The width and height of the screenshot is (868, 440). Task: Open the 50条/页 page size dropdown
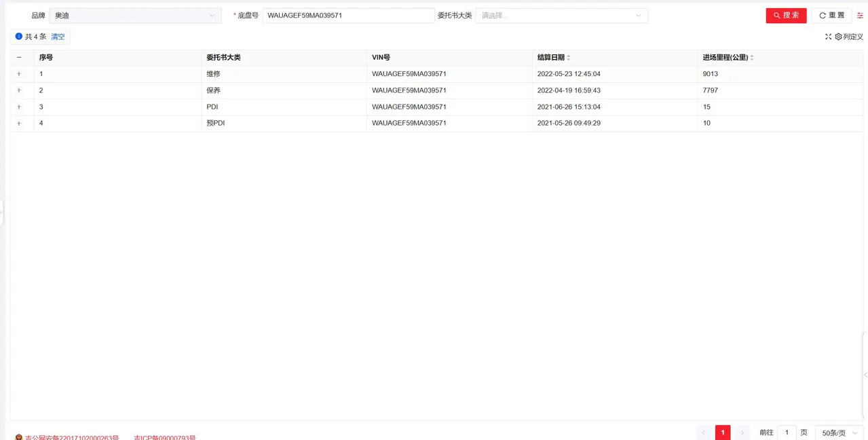pyautogui.click(x=839, y=433)
